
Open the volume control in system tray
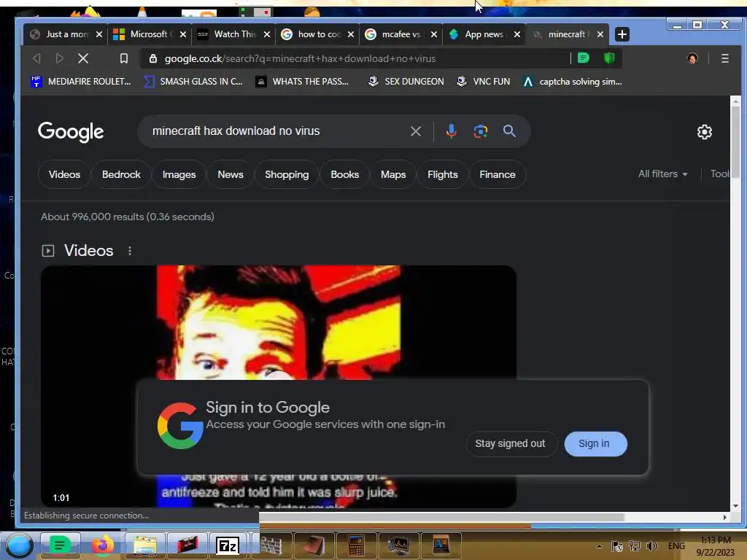coord(651,545)
